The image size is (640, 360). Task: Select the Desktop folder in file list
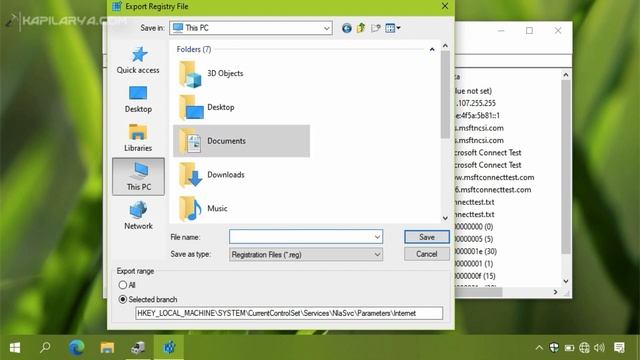pos(207,107)
